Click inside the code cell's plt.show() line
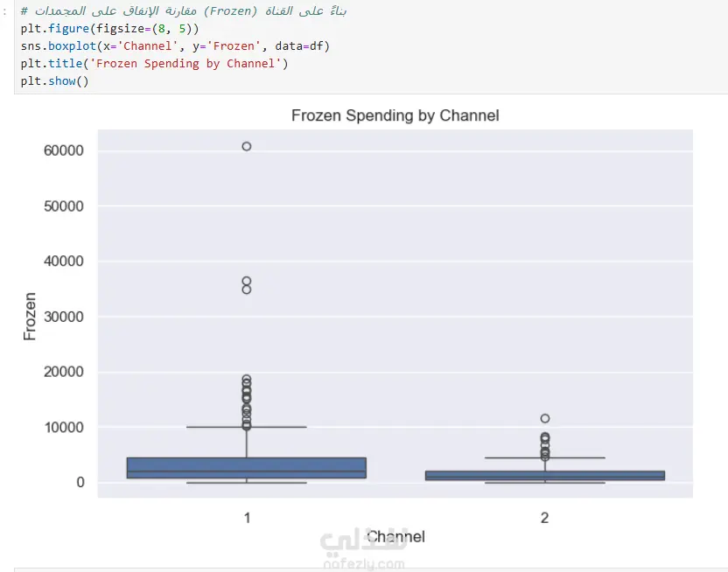Image resolution: width=728 pixels, height=572 pixels. pos(55,80)
